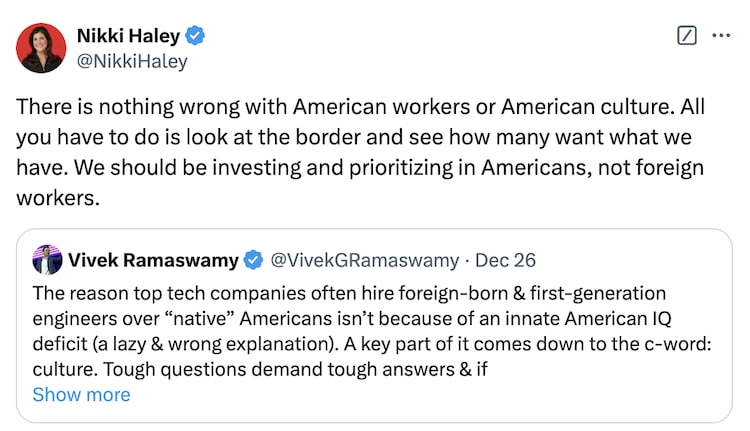Expand quoted post with Show more
The height and width of the screenshot is (431, 750).
pos(81,394)
